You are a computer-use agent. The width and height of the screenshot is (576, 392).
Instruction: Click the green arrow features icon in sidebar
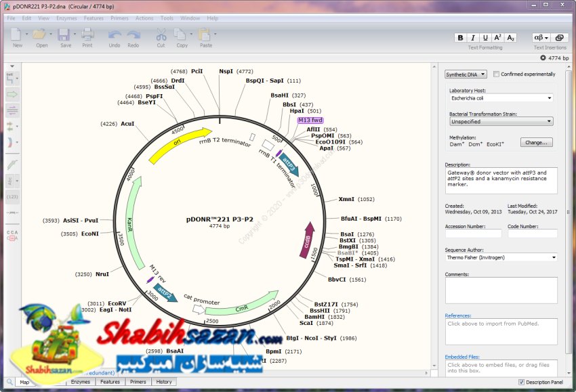point(12,94)
